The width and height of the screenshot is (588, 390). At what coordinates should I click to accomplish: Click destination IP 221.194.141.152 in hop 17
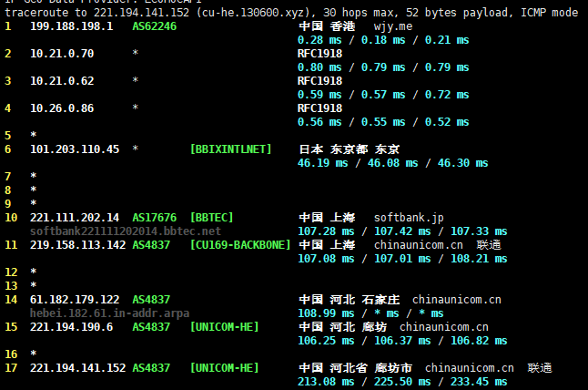77,368
